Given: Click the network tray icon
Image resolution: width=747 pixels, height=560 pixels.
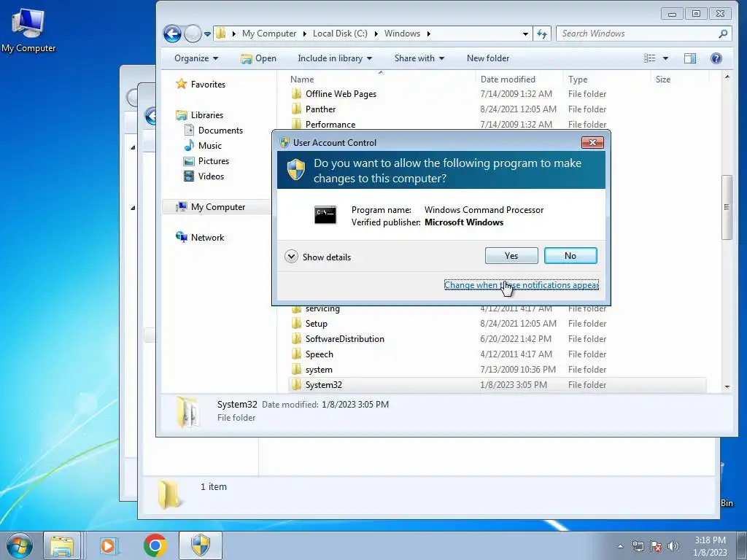Looking at the screenshot, I should click(x=638, y=546).
